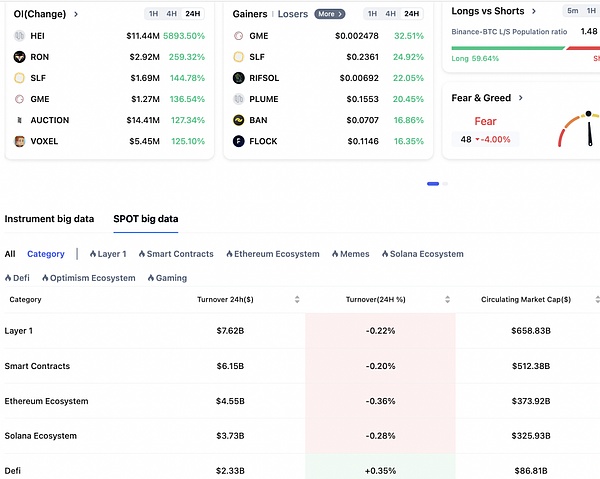Click flame icon beside Memes filter

[335, 254]
